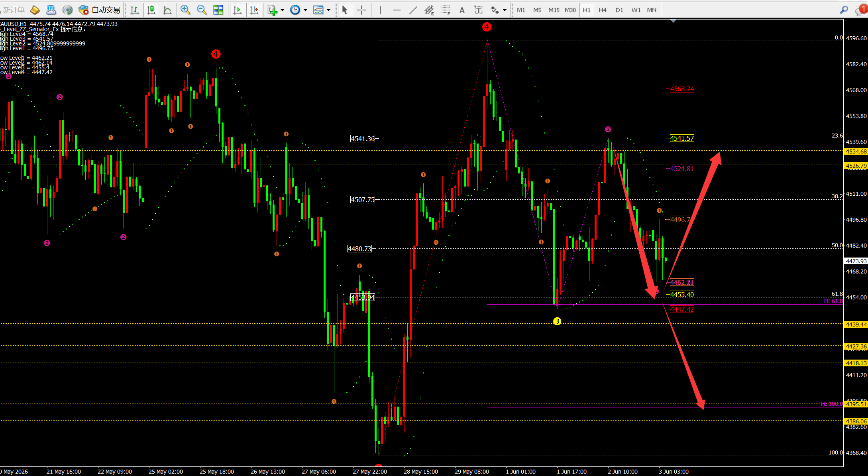Expand the arrows dropdown

[505, 10]
